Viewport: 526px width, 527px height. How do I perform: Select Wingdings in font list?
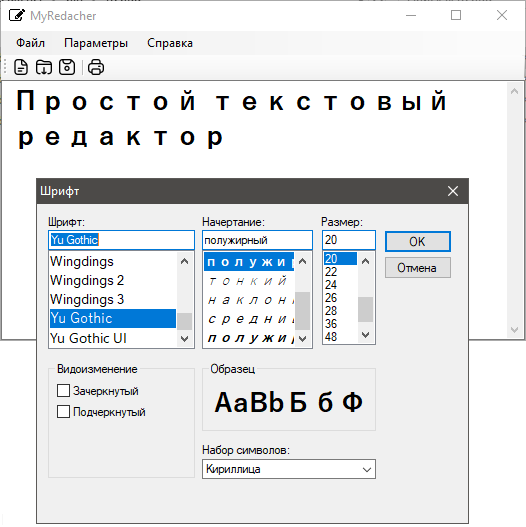tap(113, 261)
